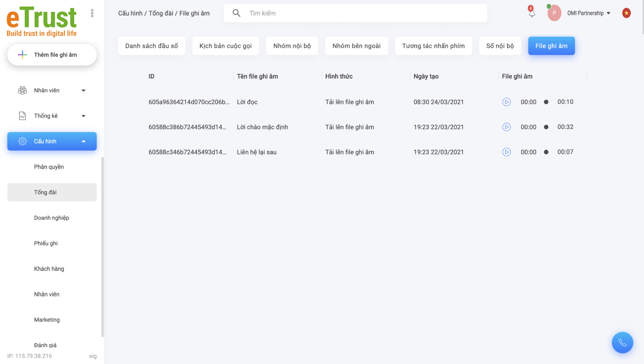Switch to the Kịch bản cuộc gọi tab
644x364 pixels.
[225, 46]
